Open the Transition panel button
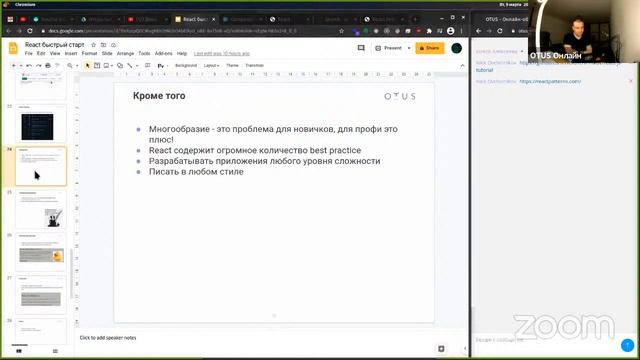This screenshot has width=640, height=360. pos(254,65)
